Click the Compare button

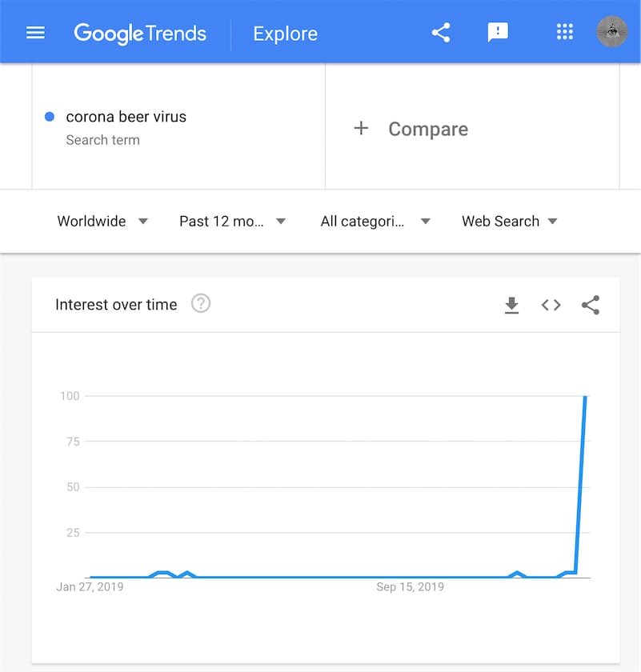428,130
